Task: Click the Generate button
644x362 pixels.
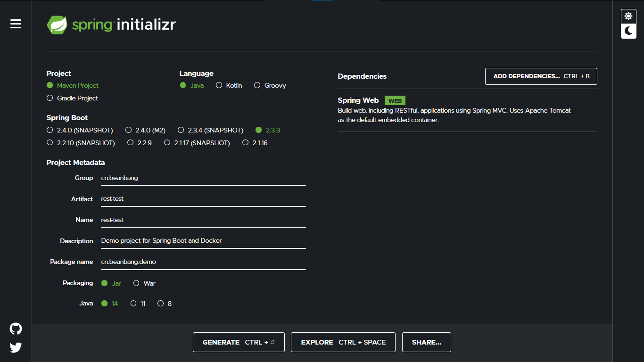Action: (239, 342)
